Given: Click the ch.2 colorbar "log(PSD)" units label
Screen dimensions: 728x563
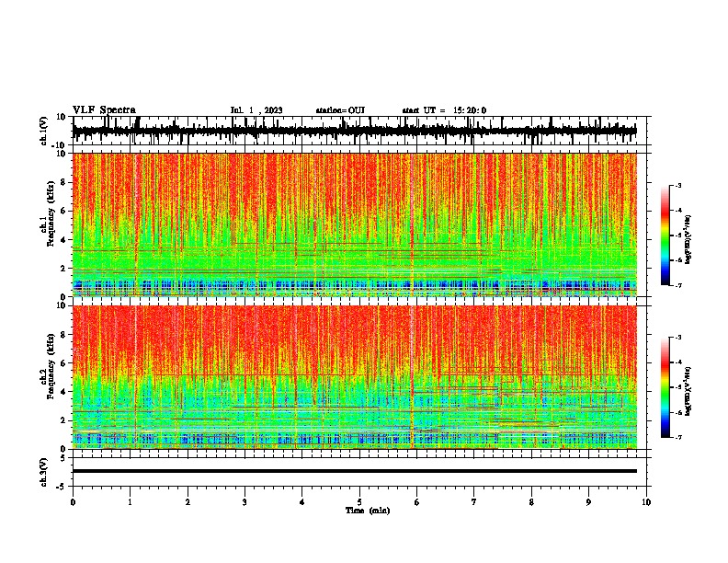Looking at the screenshot, I should (x=688, y=392).
